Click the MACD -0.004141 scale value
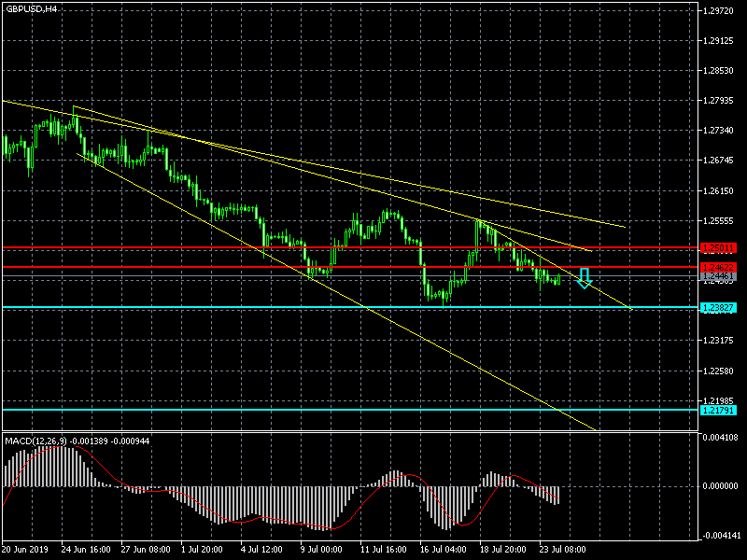747x560 pixels. click(722, 536)
